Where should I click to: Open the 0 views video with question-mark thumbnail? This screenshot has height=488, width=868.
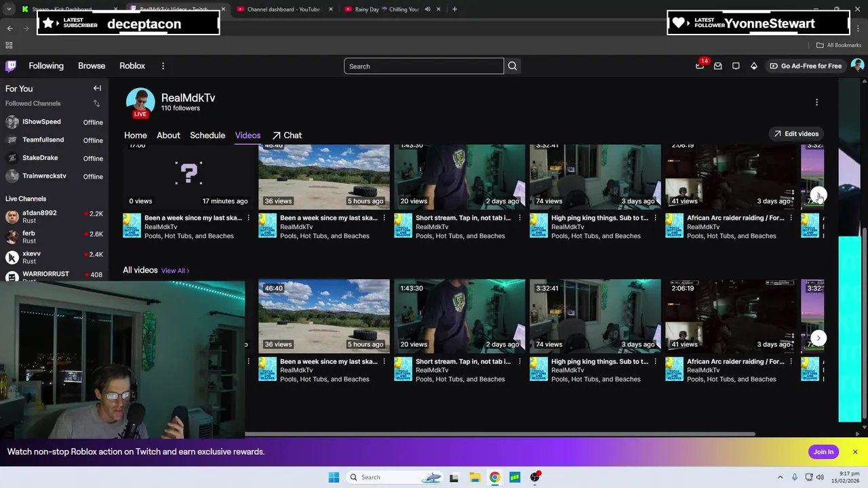189,176
